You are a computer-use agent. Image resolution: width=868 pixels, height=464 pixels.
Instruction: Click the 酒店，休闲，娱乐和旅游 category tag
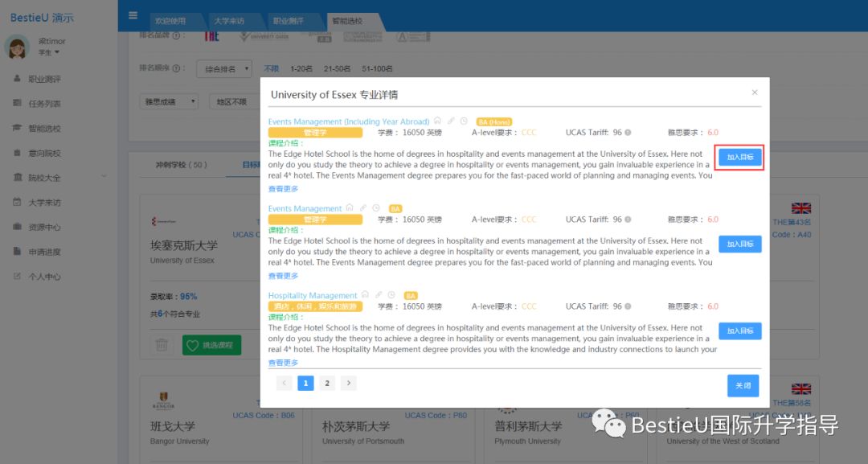pyautogui.click(x=316, y=306)
